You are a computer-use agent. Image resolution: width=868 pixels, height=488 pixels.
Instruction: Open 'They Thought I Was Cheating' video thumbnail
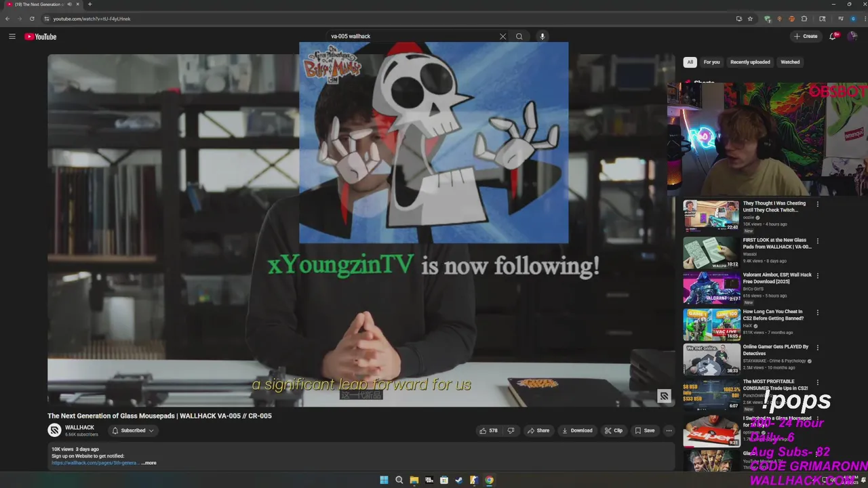coord(711,216)
